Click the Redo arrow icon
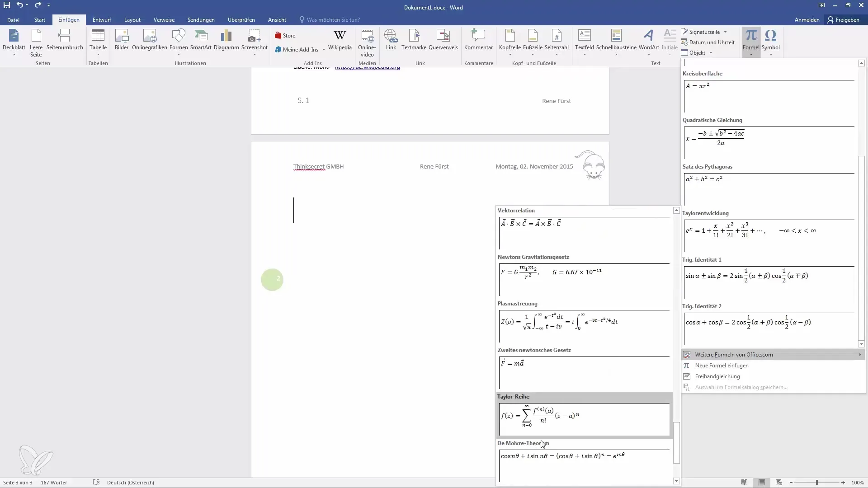 [38, 5]
